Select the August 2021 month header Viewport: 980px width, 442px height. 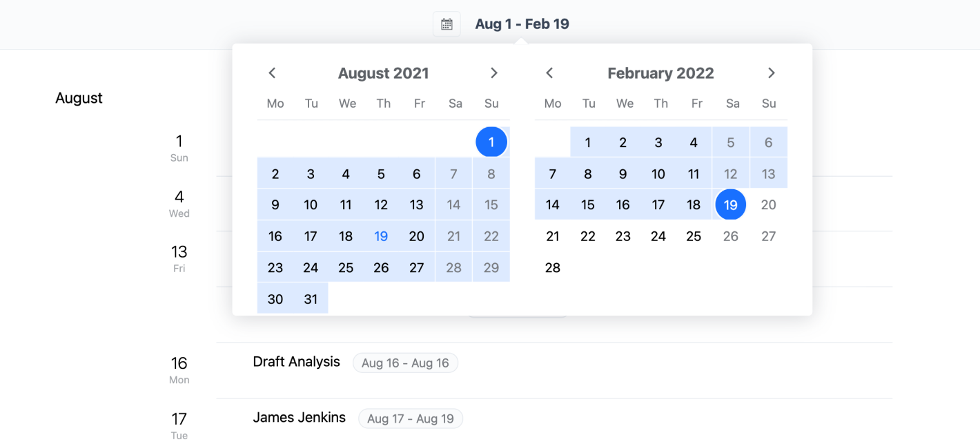click(384, 73)
